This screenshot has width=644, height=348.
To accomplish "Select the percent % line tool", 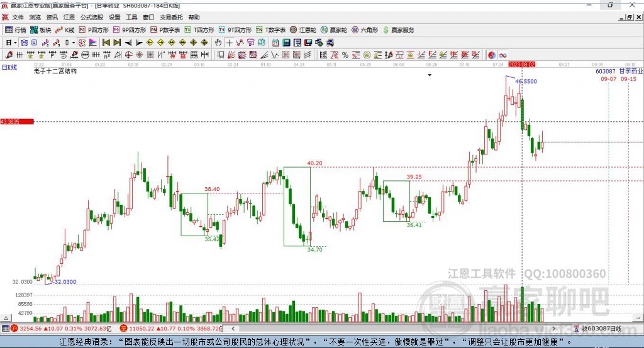I will (x=345, y=55).
